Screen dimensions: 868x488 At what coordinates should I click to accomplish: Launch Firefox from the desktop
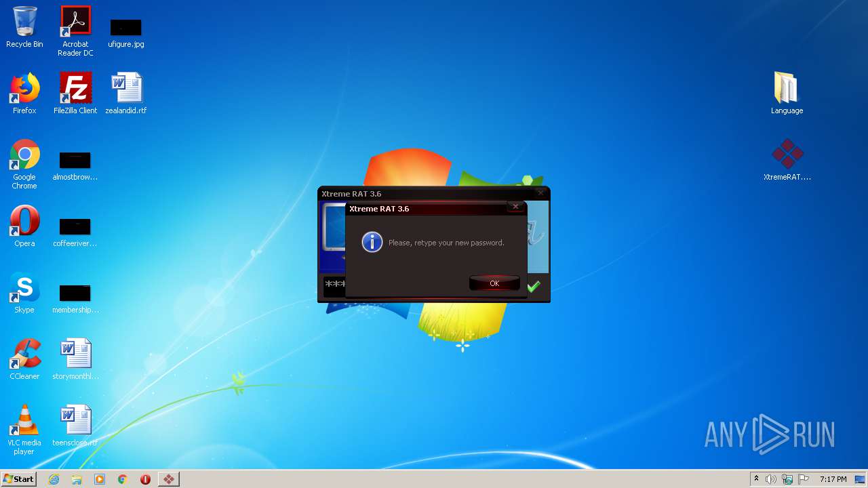coord(24,94)
